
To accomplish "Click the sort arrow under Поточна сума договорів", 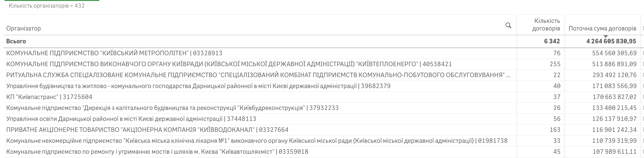I will coord(605,36).
